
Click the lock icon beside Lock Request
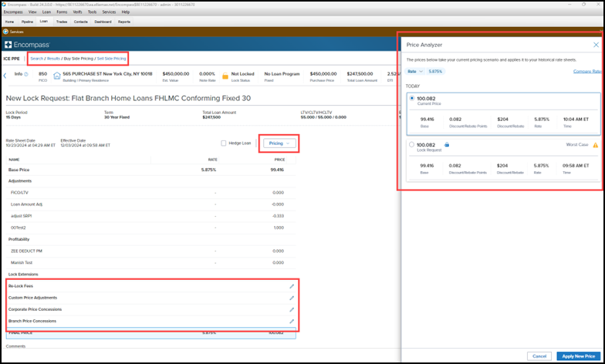pyautogui.click(x=446, y=145)
